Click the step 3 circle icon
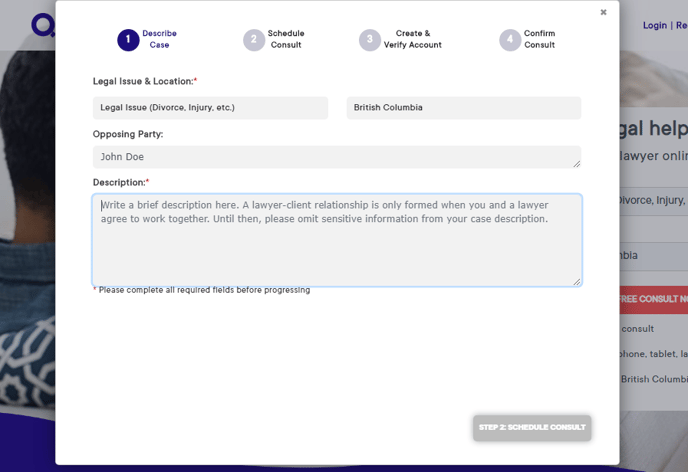Screen dimensions: 688x472 click(x=370, y=40)
